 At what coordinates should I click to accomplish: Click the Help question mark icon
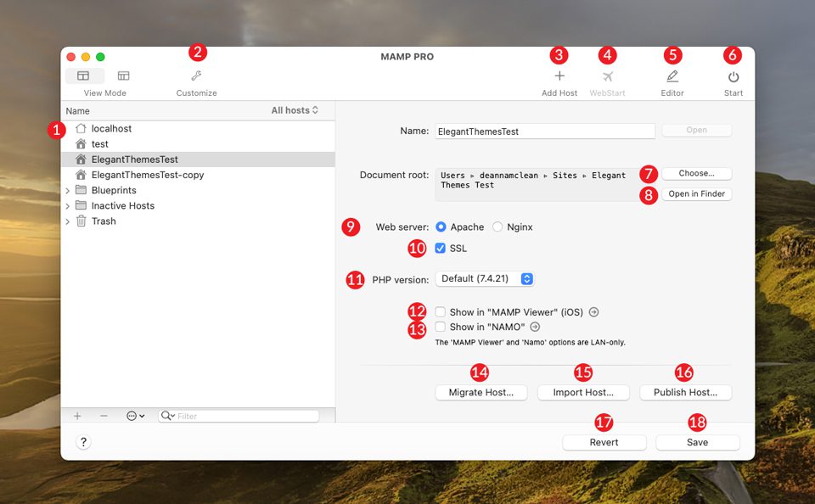[82, 441]
